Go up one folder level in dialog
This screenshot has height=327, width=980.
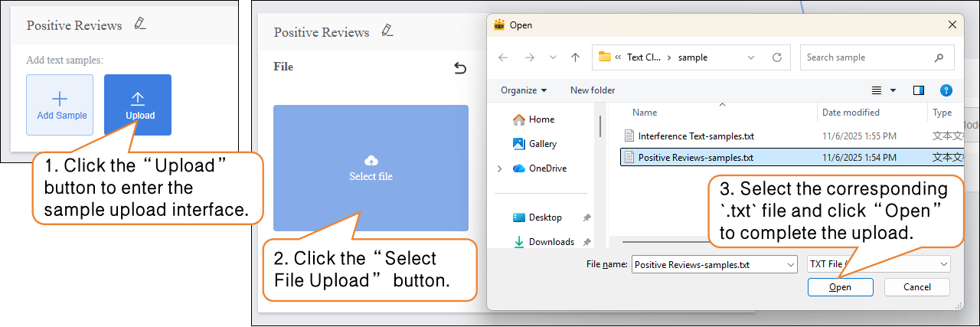coord(575,57)
